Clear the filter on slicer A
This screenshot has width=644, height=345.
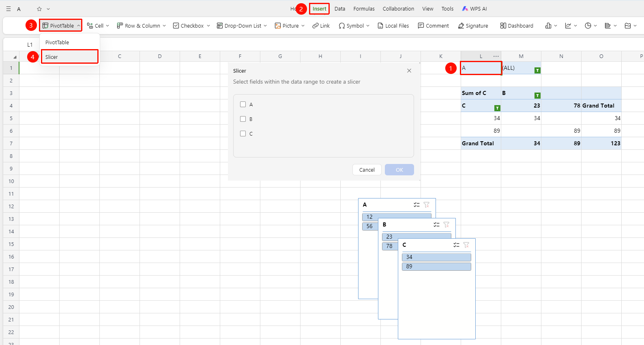[x=427, y=205]
